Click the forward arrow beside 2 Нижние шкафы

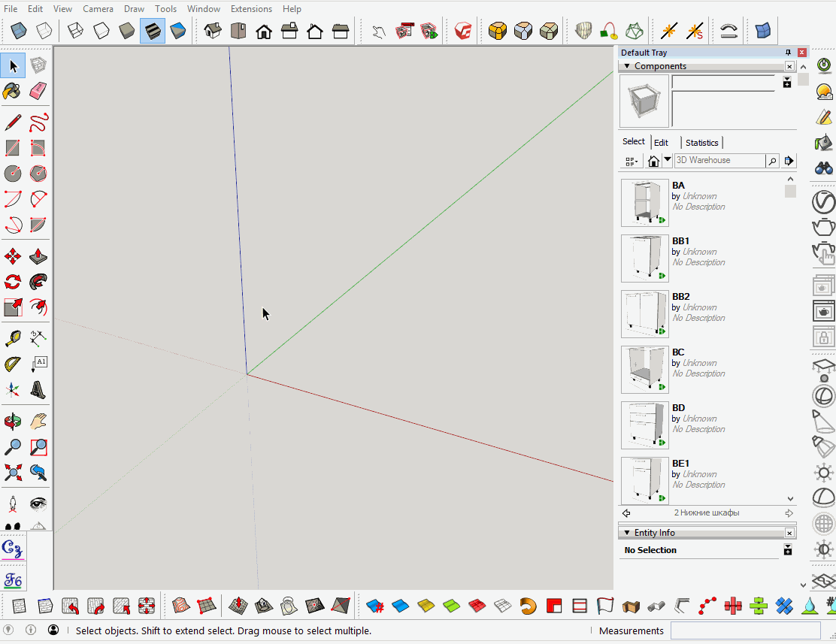788,512
